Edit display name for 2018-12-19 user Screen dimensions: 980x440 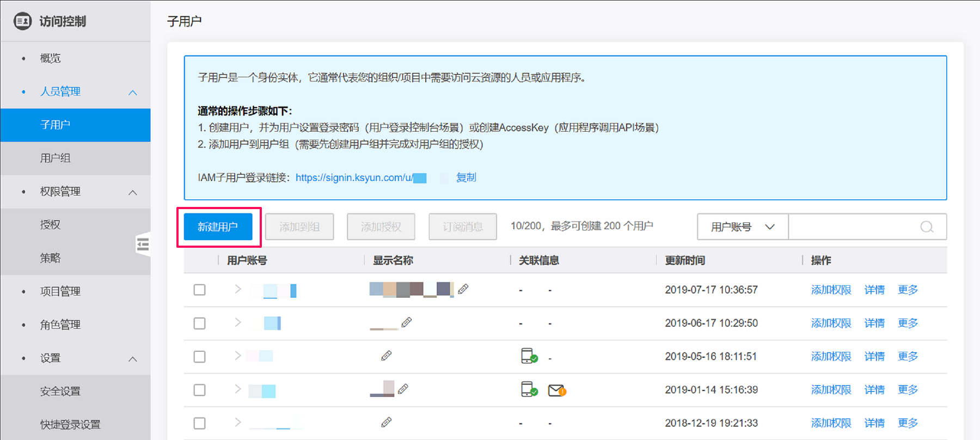click(387, 422)
